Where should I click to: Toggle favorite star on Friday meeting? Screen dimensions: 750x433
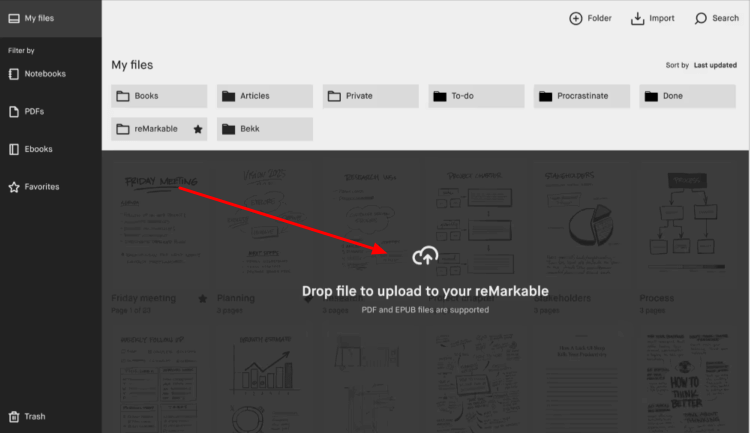(x=202, y=299)
